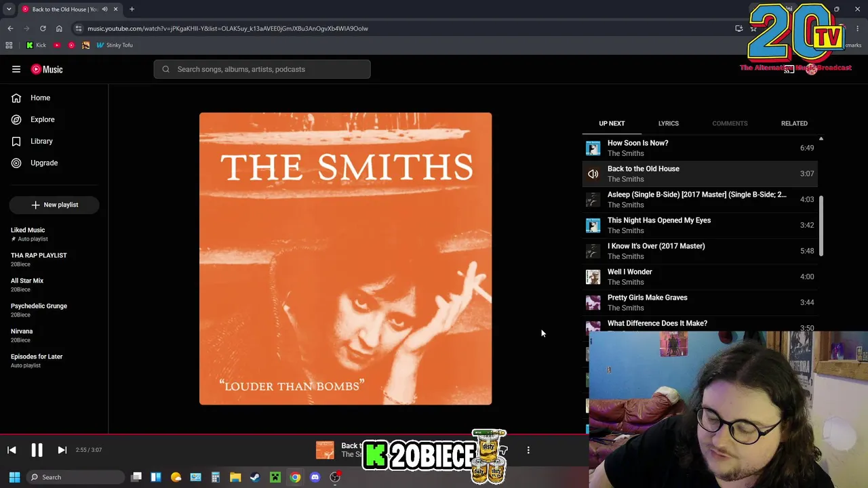Play I Know It's Over (2017 Master)
This screenshot has width=868, height=488.
tap(700, 251)
